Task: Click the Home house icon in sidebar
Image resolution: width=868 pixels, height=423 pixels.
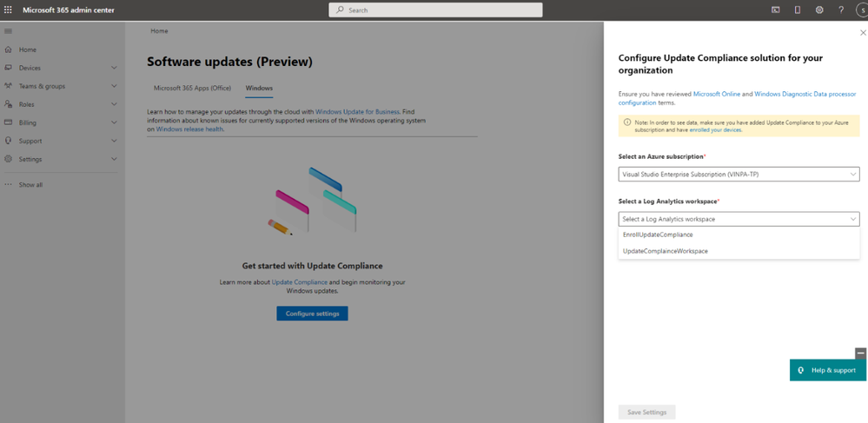Action: pyautogui.click(x=8, y=50)
